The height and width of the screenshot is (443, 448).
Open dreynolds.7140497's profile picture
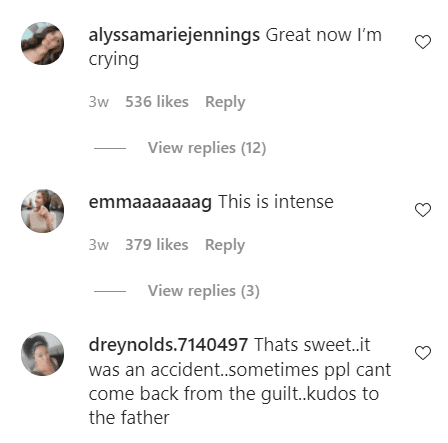(42, 354)
